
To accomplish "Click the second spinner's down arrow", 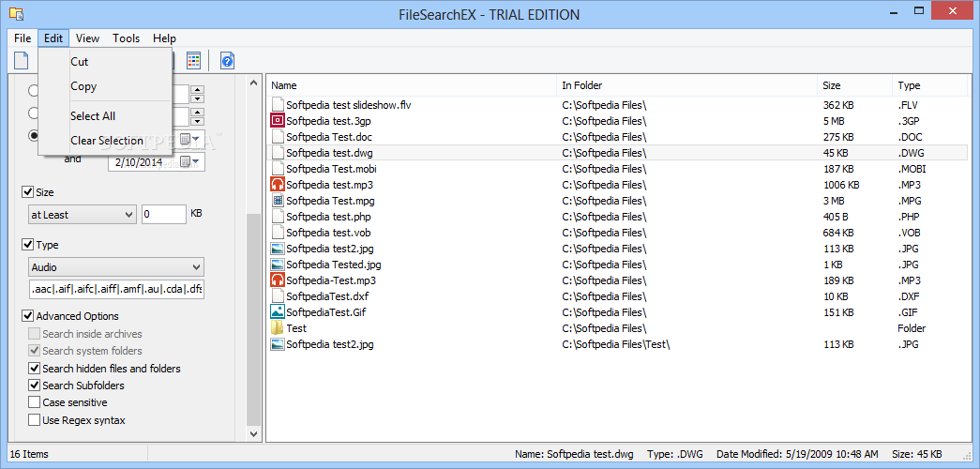I will click(198, 120).
